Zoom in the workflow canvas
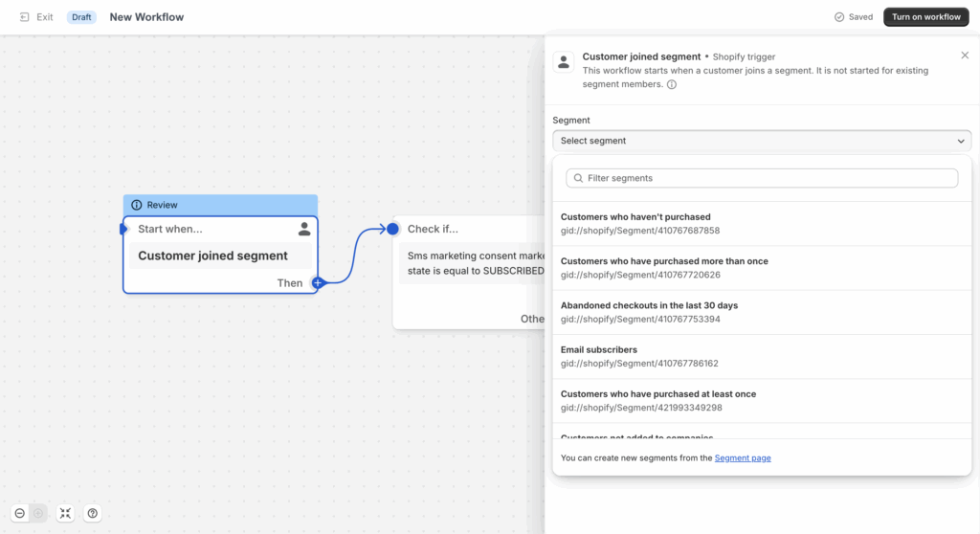 coord(38,513)
